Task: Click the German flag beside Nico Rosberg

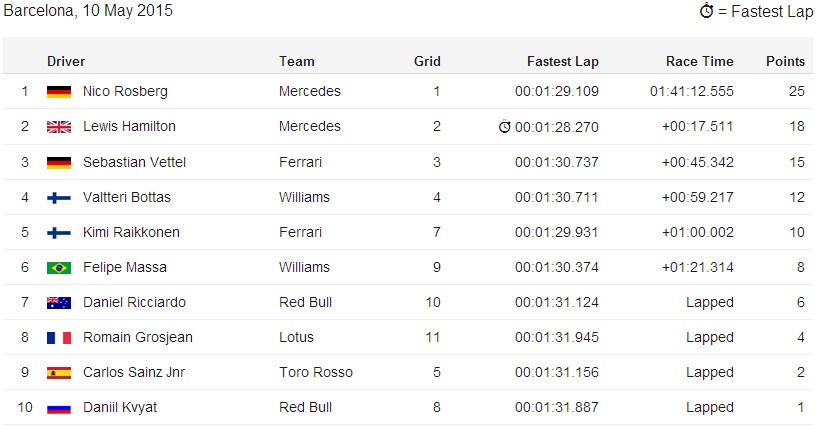Action: pyautogui.click(x=58, y=92)
